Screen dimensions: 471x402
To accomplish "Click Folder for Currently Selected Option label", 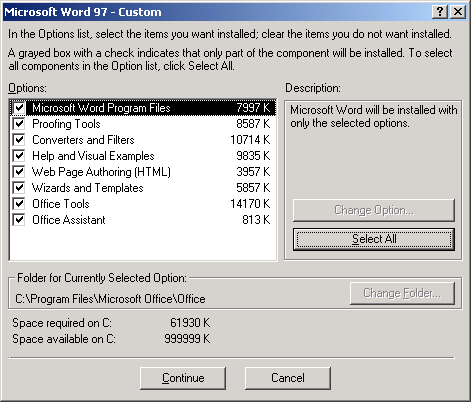I will 102,278.
